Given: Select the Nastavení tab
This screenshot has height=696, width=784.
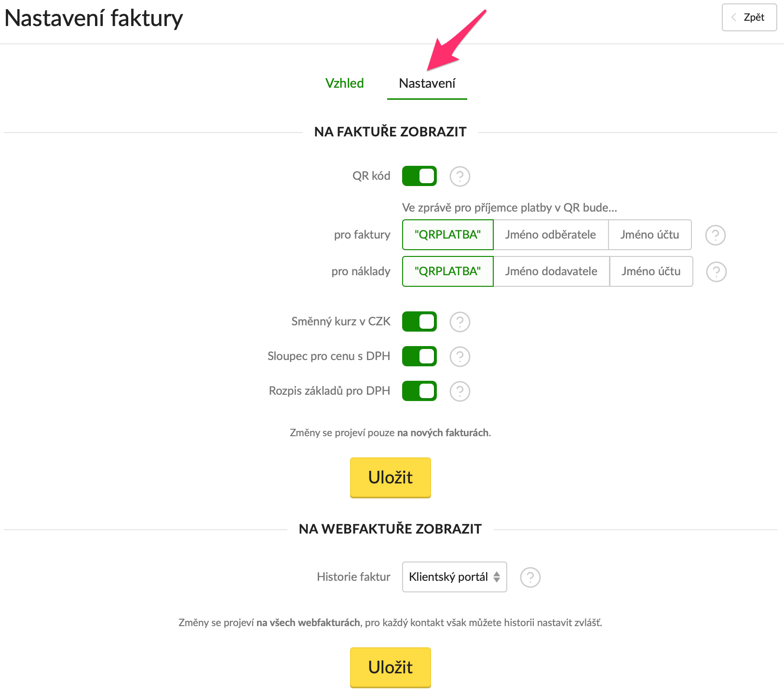Looking at the screenshot, I should point(427,83).
